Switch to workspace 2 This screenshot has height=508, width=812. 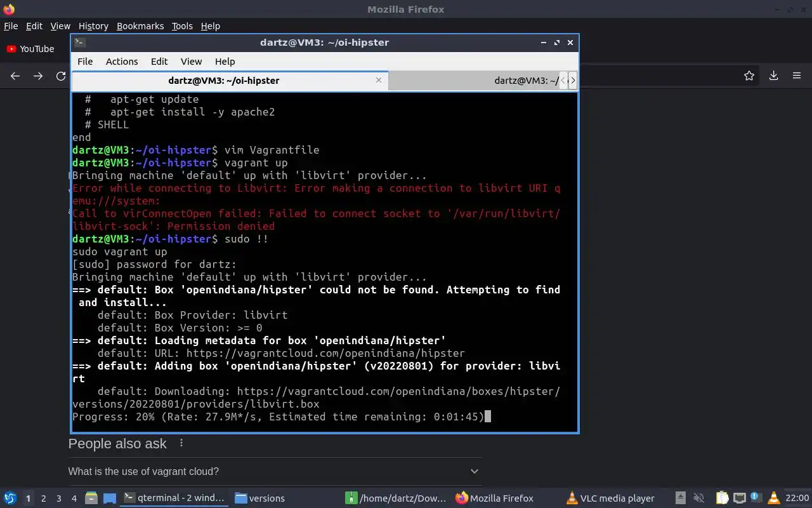(43, 498)
